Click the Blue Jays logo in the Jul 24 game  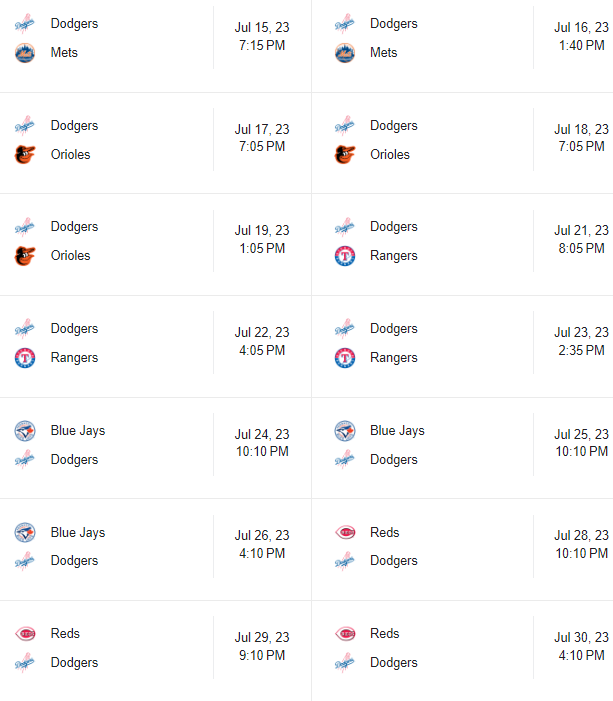tap(25, 431)
